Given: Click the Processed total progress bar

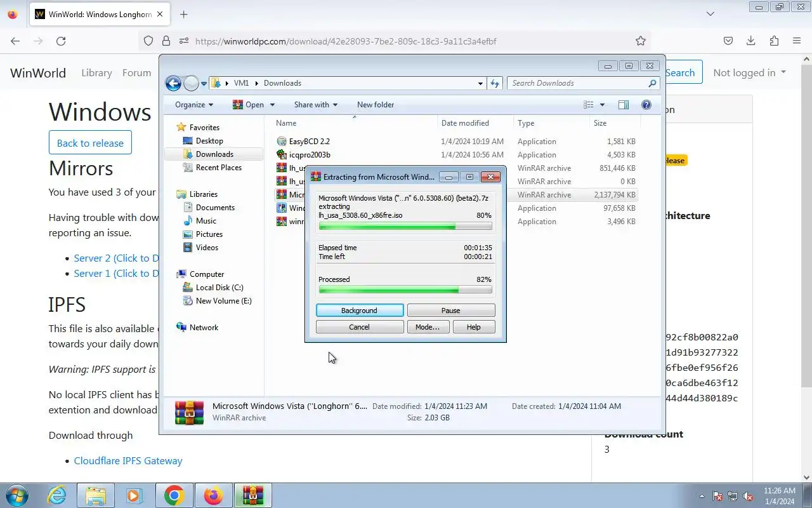Looking at the screenshot, I should (x=405, y=290).
